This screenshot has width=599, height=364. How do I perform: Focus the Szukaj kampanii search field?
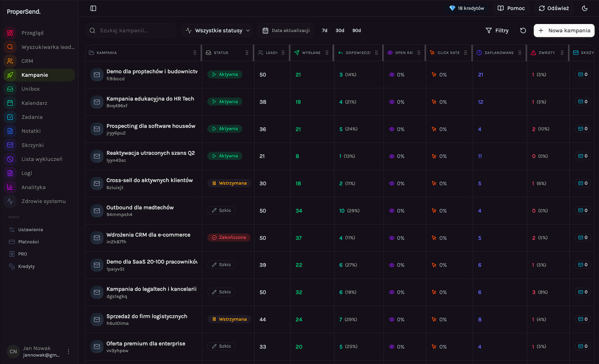pos(131,30)
